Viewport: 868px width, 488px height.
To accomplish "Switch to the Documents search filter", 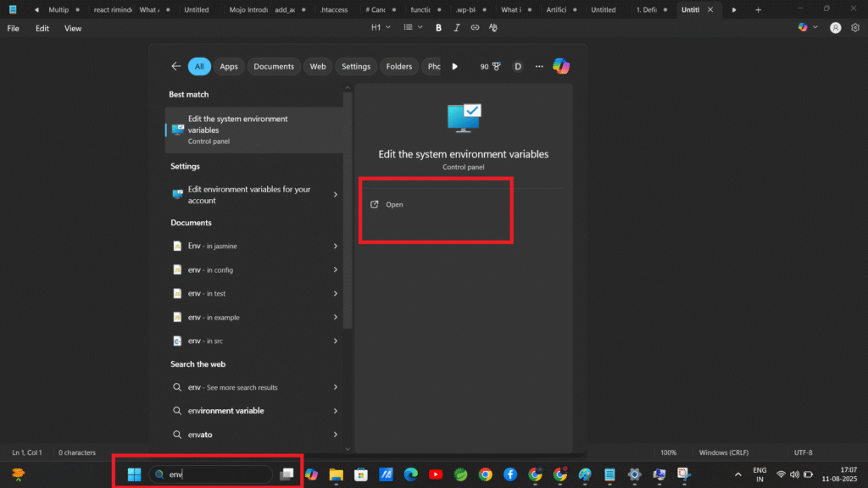I will pyautogui.click(x=274, y=66).
